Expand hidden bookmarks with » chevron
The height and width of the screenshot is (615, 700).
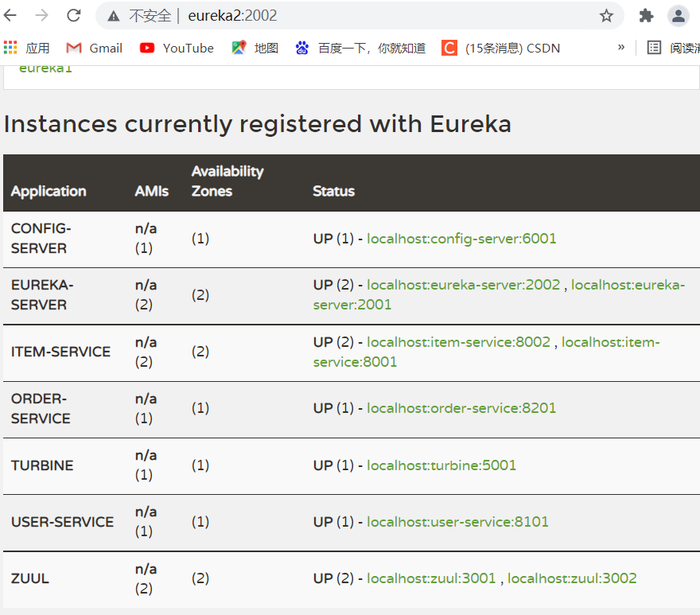621,47
